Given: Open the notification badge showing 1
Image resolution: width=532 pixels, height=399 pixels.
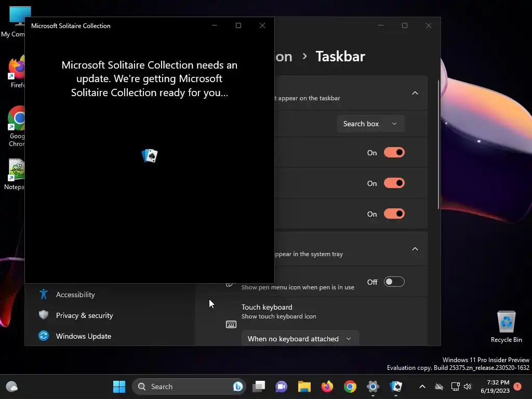Looking at the screenshot, I should (x=517, y=387).
